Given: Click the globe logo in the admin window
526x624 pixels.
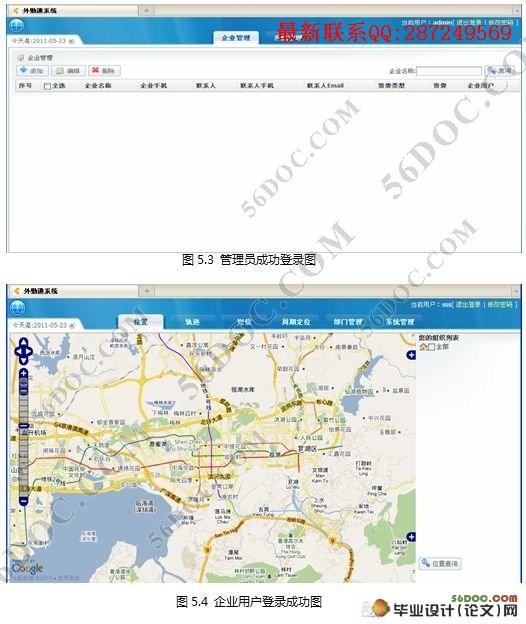Looking at the screenshot, I should pos(17,26).
